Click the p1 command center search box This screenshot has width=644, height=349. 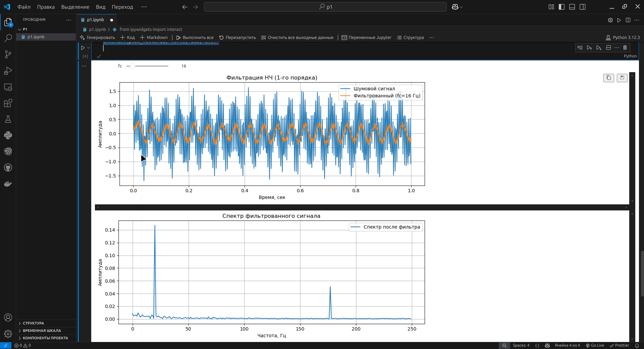pos(325,7)
